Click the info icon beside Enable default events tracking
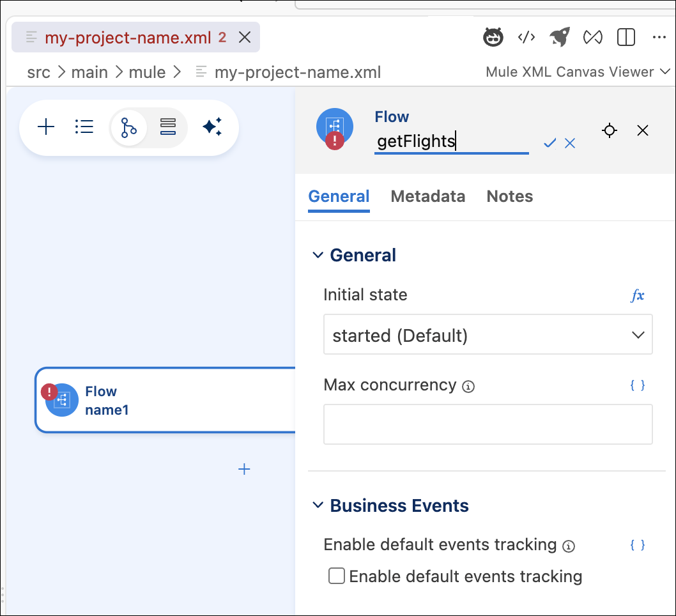Image resolution: width=676 pixels, height=616 pixels. coord(569,546)
